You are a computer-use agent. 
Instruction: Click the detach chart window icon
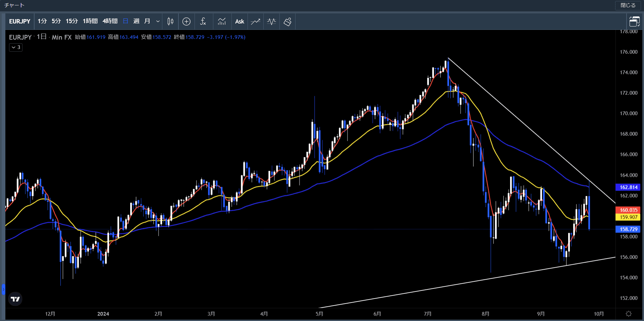pyautogui.click(x=635, y=21)
